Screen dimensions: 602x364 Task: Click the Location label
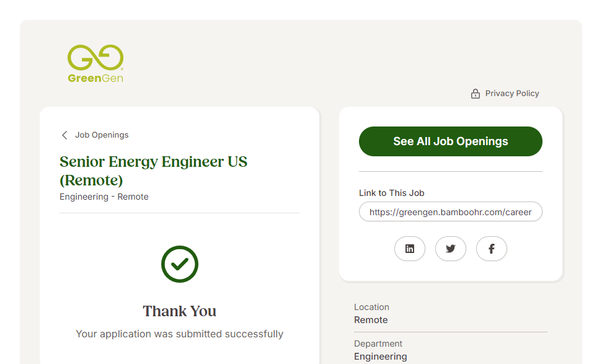[371, 307]
